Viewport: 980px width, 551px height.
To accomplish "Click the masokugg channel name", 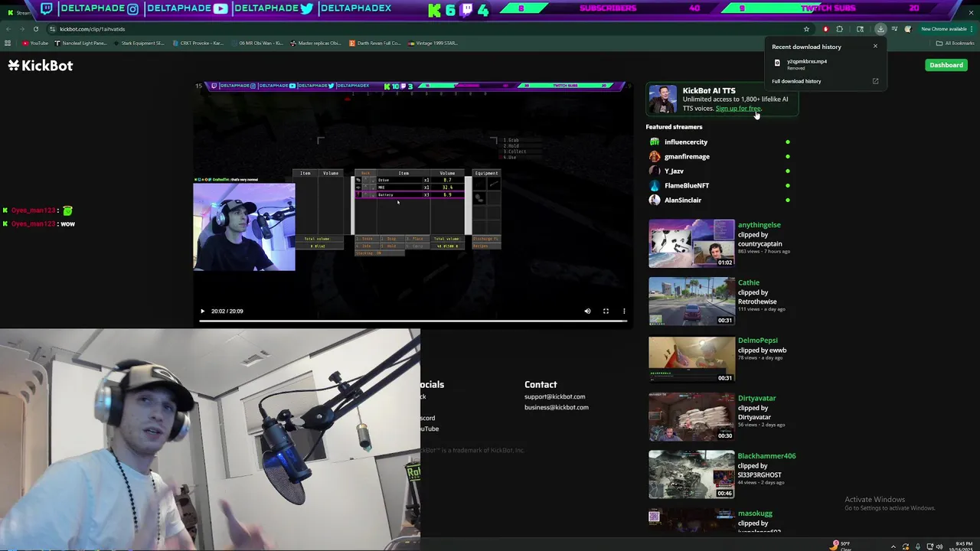I will (755, 514).
